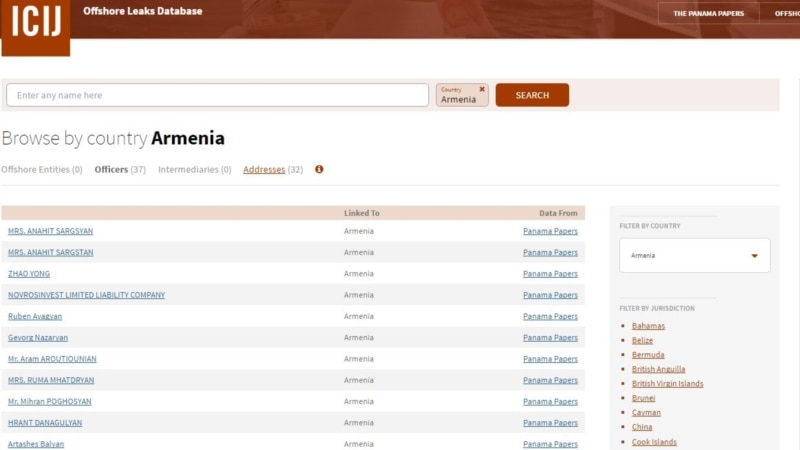Click the name search input field
800x450 pixels.
point(217,95)
